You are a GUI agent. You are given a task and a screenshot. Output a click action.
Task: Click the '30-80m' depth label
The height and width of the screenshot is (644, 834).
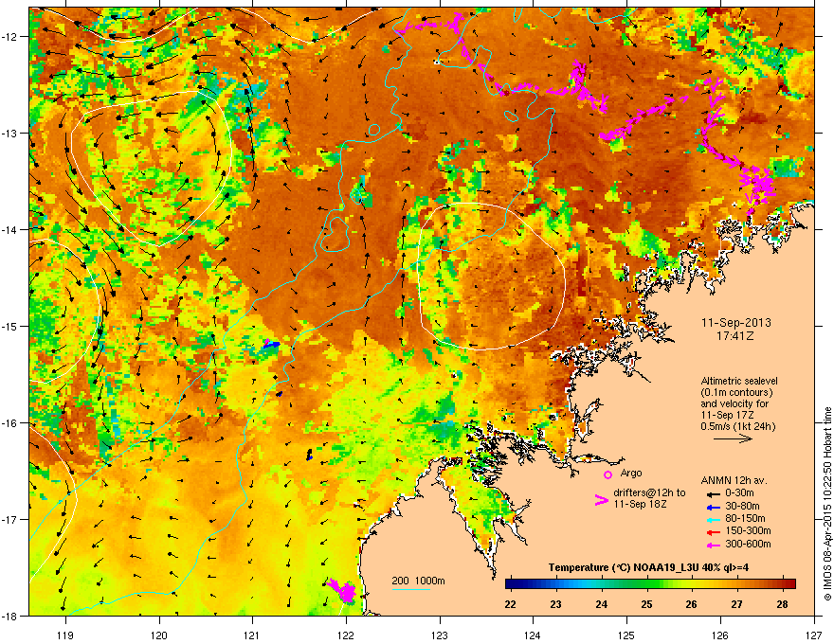(742, 506)
